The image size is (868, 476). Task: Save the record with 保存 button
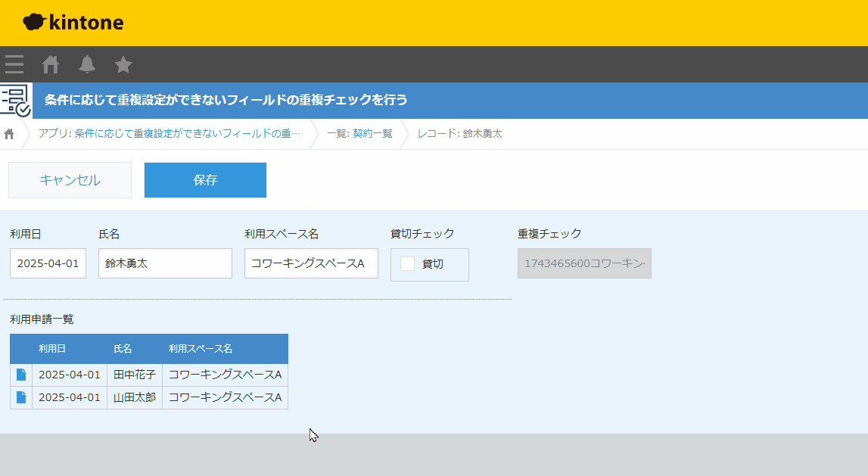pyautogui.click(x=205, y=180)
